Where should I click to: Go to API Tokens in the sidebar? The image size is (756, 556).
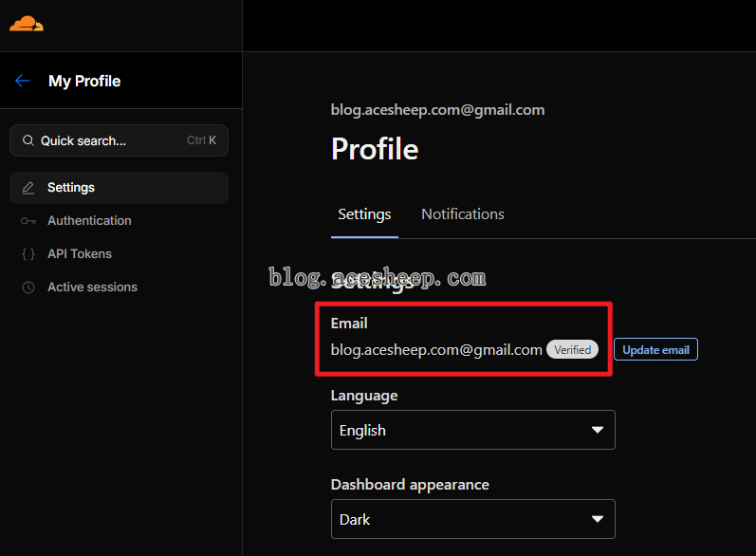[x=80, y=254]
